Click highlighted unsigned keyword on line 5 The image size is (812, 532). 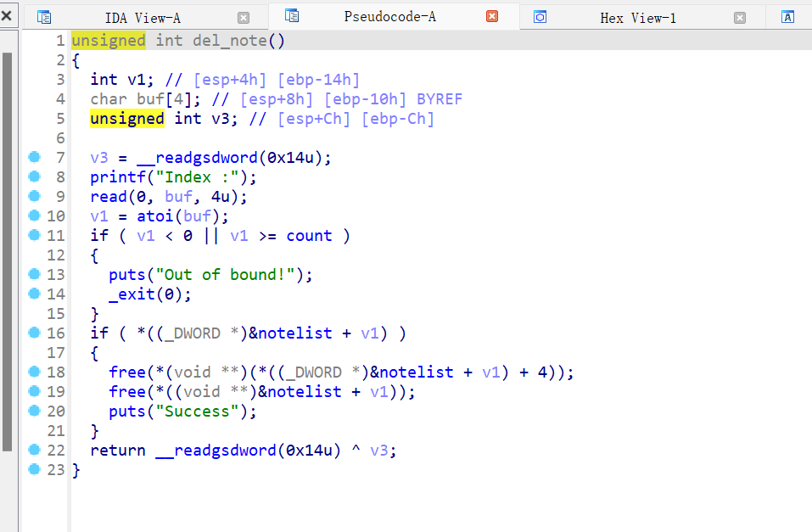[127, 119]
